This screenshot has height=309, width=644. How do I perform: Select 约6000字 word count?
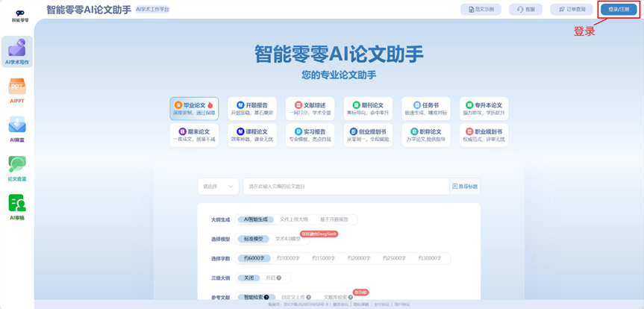(254, 258)
